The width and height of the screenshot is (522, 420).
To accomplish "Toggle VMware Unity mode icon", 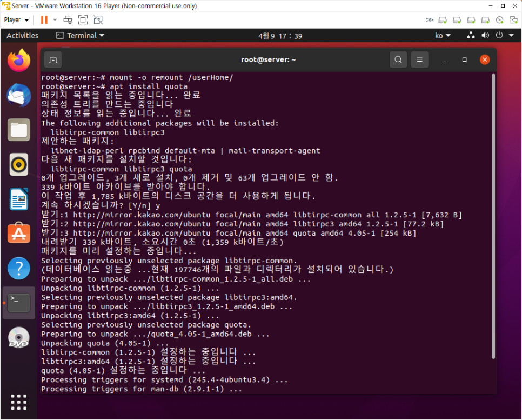I will coord(98,20).
